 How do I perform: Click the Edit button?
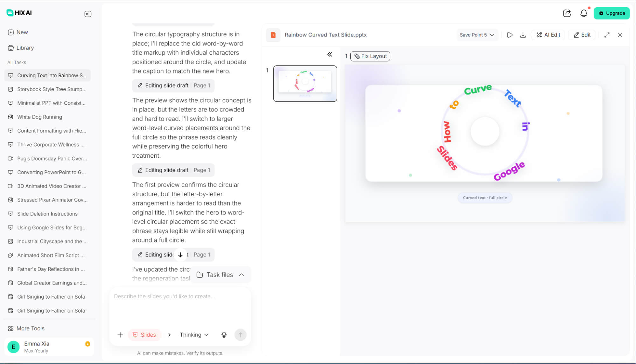coord(582,35)
